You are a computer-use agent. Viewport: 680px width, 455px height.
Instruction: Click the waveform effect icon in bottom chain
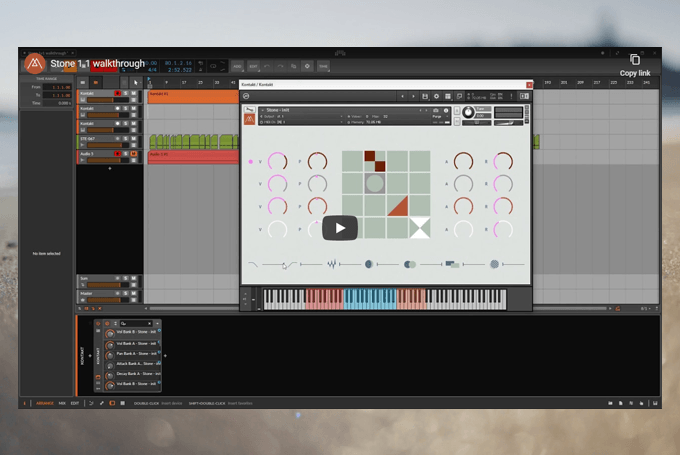pyautogui.click(x=332, y=264)
